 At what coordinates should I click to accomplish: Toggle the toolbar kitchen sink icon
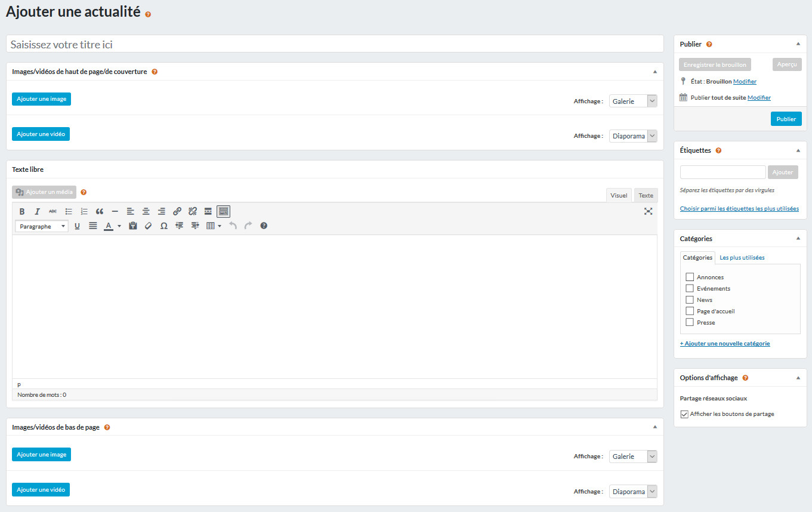click(x=224, y=211)
